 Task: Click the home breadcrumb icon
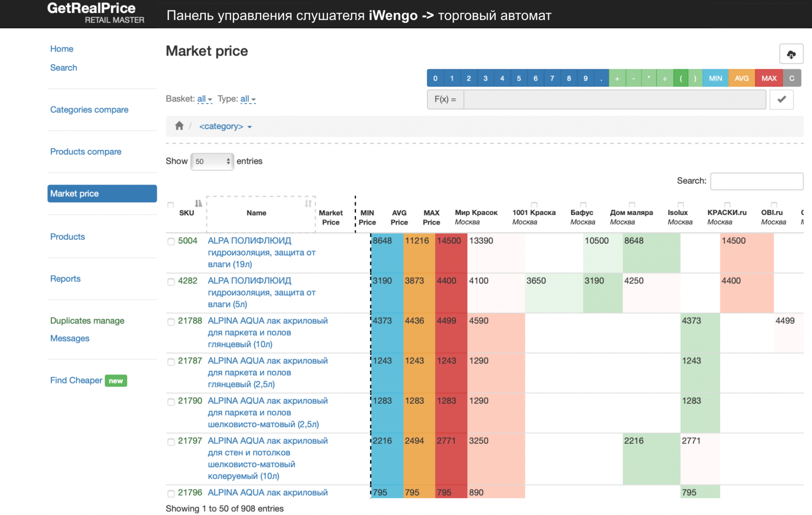coord(179,126)
